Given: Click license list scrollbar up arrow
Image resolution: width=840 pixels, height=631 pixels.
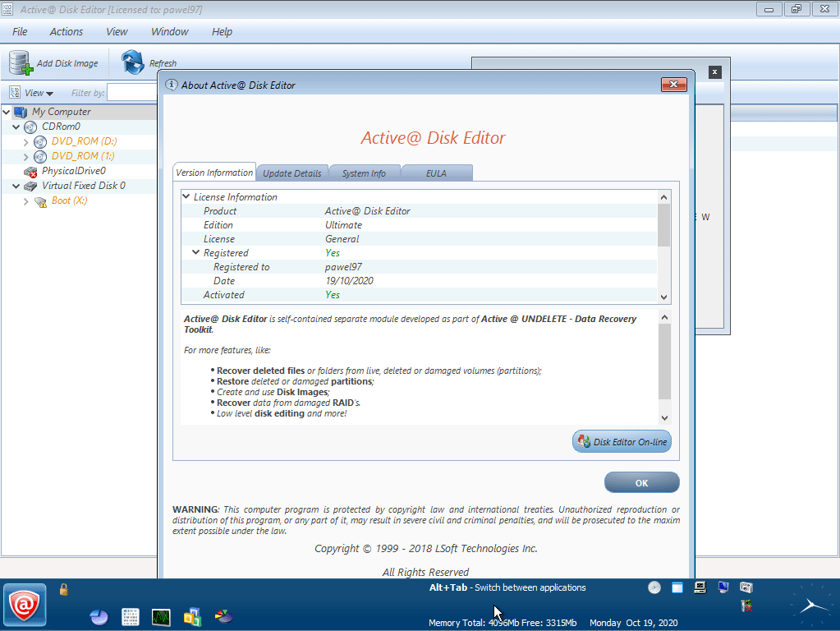Looking at the screenshot, I should click(x=663, y=196).
